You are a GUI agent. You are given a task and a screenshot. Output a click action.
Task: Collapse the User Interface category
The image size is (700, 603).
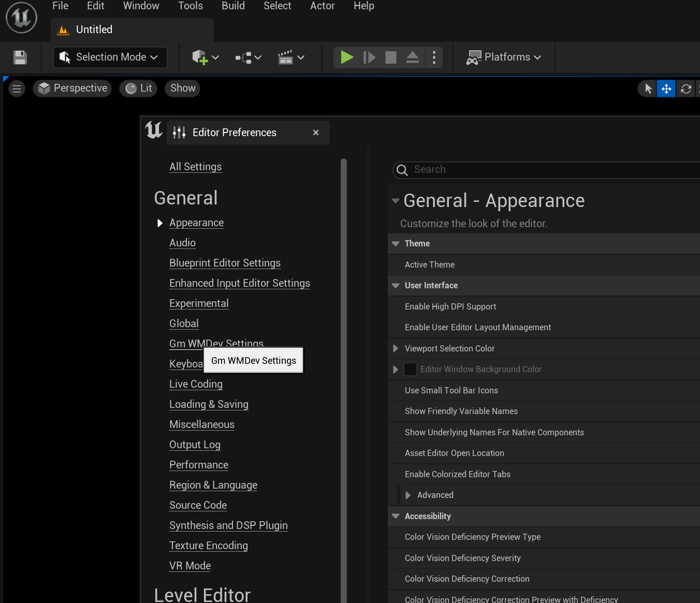(x=396, y=286)
